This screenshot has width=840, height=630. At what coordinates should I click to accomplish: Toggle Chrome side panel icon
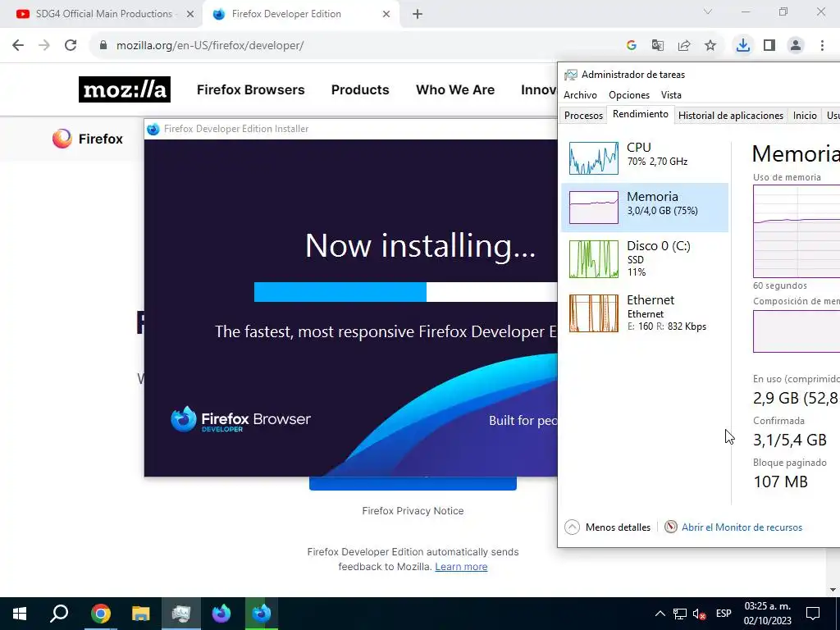[769, 45]
